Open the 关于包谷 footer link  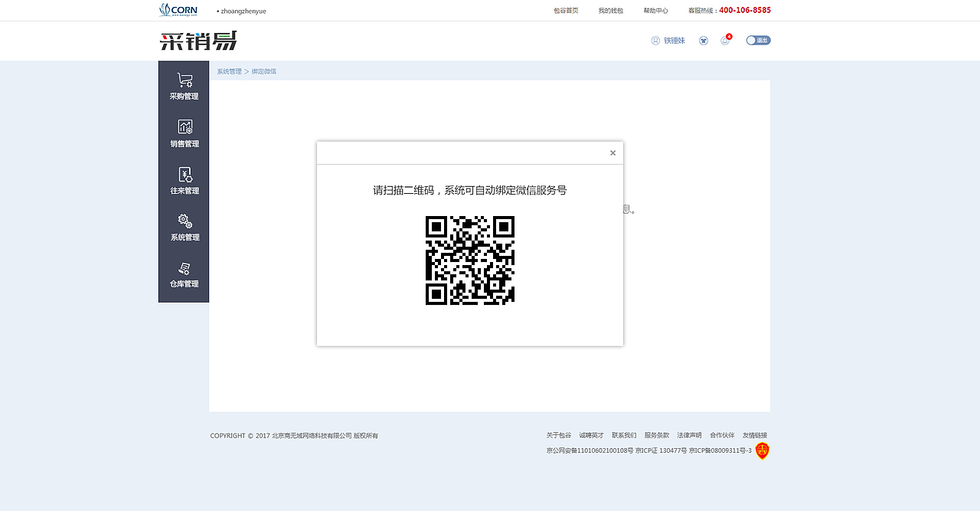[x=558, y=434]
